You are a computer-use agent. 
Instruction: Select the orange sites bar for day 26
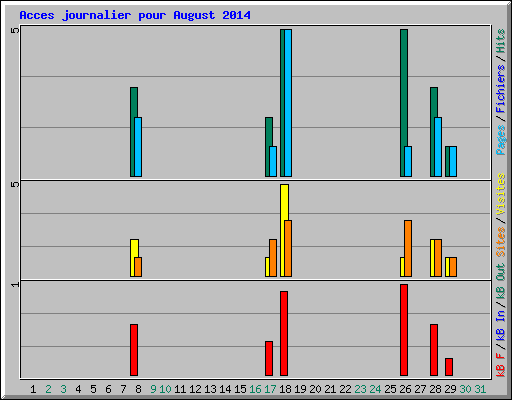point(408,248)
